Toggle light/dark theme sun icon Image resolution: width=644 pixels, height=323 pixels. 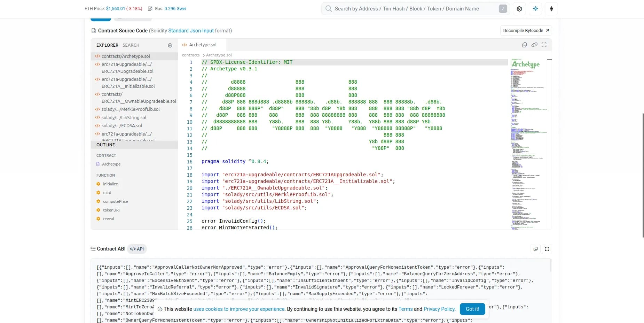coord(535,9)
